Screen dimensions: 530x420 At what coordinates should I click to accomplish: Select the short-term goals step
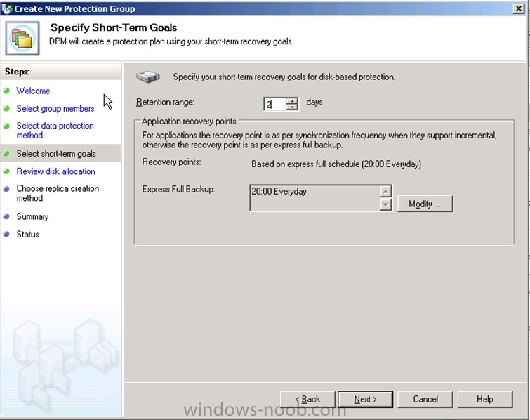(x=56, y=154)
